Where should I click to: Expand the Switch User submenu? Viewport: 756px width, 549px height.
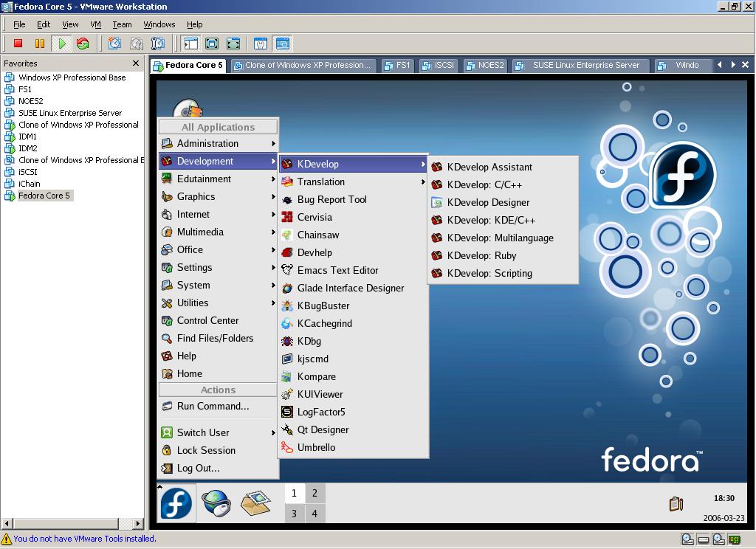point(219,432)
